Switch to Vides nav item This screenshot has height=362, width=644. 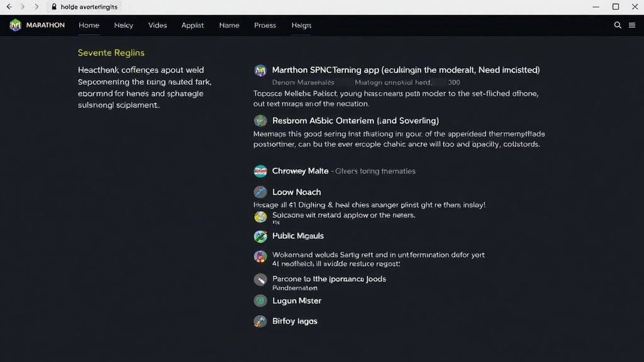click(157, 25)
